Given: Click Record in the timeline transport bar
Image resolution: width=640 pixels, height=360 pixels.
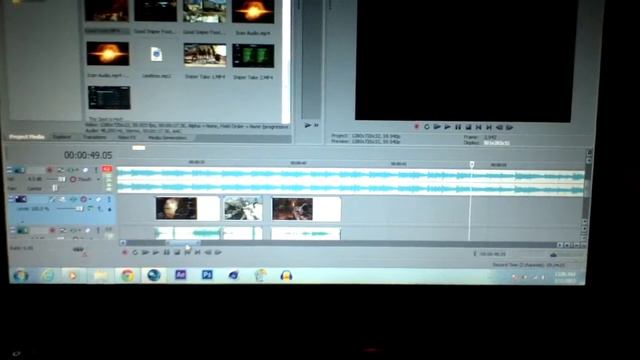Looking at the screenshot, I should [x=125, y=253].
